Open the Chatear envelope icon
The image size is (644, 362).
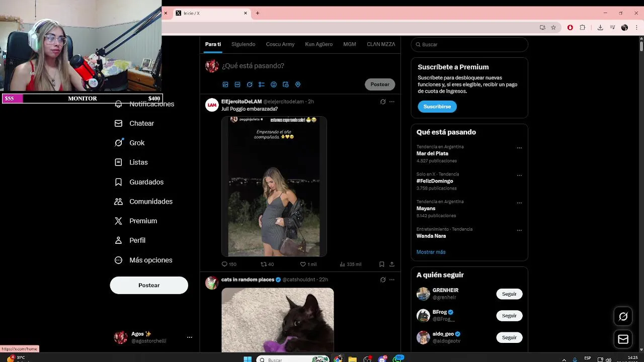[x=118, y=123]
